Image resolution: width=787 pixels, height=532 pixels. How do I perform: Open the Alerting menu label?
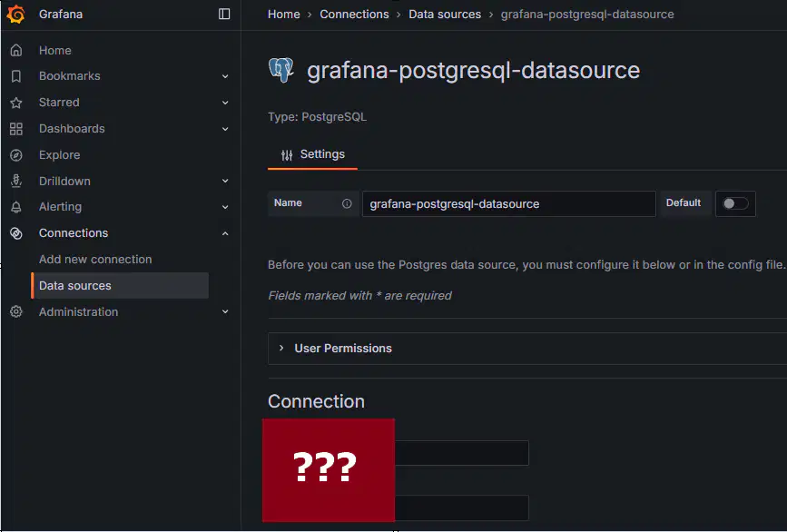[60, 207]
